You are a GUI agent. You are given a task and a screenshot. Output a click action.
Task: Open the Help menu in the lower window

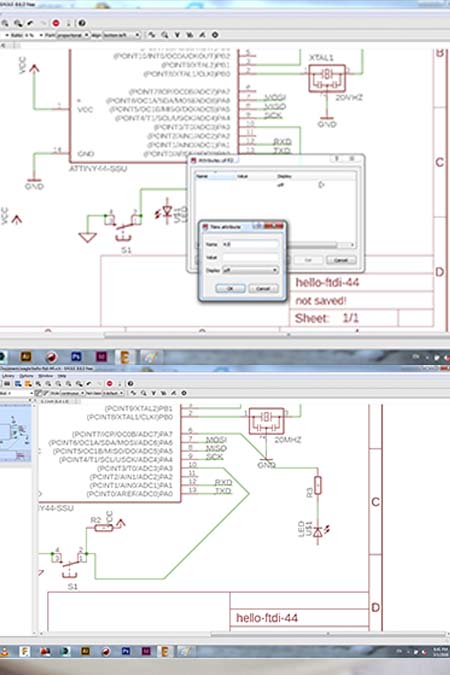(x=62, y=376)
